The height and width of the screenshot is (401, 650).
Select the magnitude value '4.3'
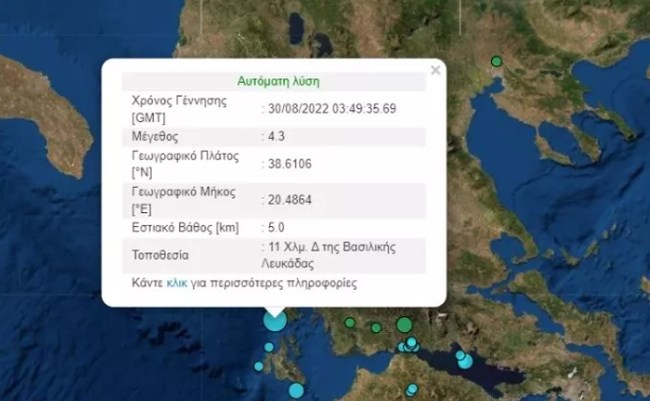point(276,136)
